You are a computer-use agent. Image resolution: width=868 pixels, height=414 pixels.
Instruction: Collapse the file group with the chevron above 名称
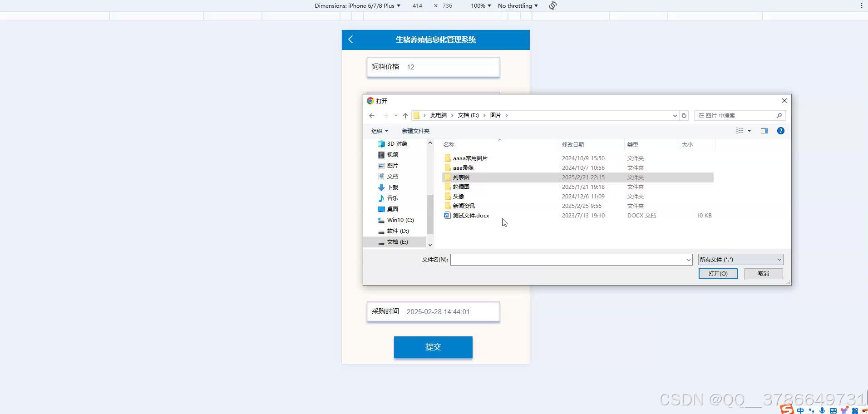click(x=500, y=139)
